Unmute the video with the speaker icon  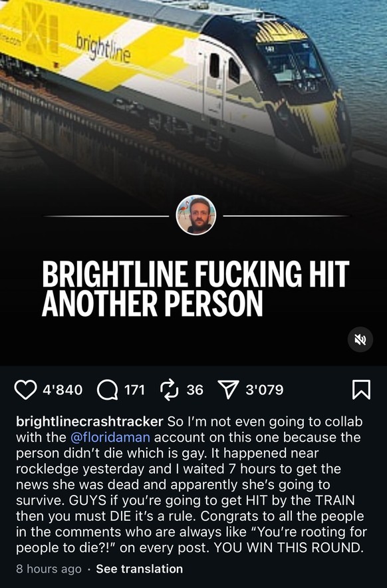point(360,339)
